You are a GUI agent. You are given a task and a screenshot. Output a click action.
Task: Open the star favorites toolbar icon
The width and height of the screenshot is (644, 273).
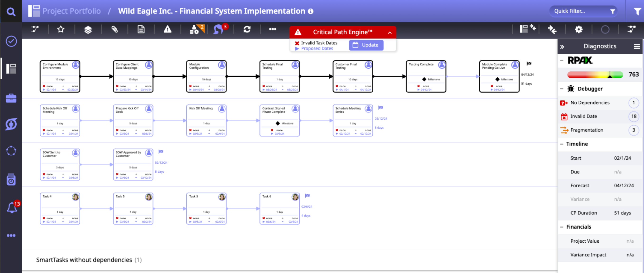click(x=61, y=29)
